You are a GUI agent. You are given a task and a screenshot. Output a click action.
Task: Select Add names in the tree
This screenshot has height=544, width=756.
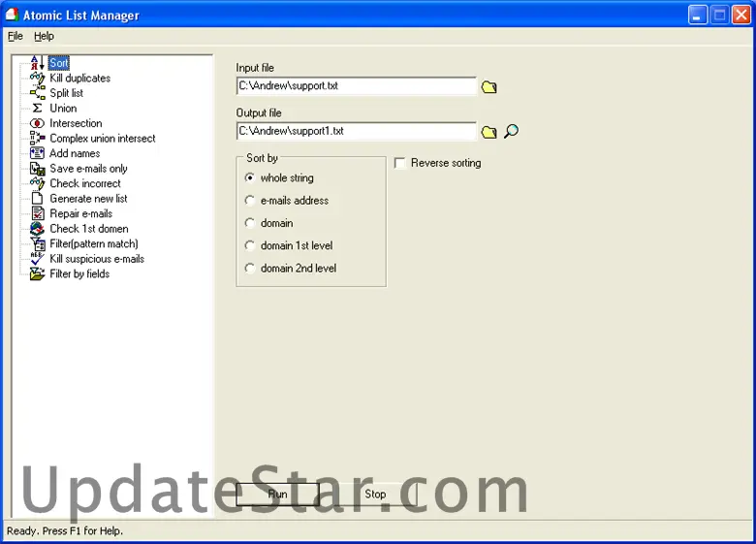pyautogui.click(x=75, y=153)
